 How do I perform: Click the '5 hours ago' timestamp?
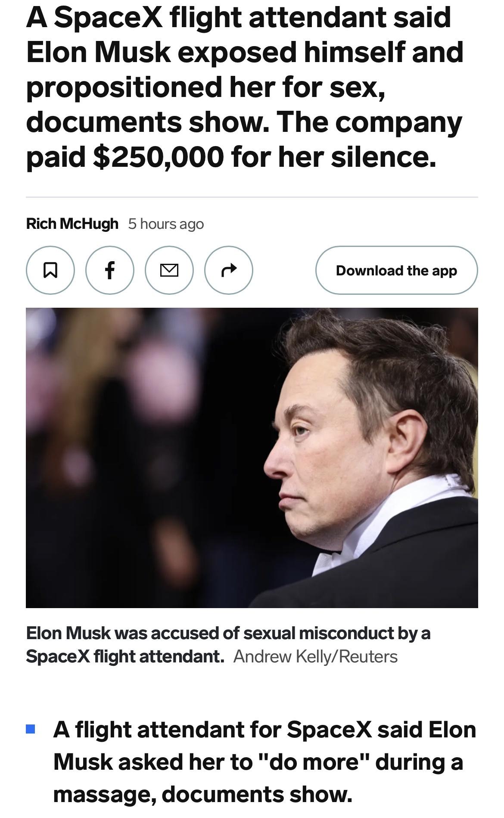point(166,224)
